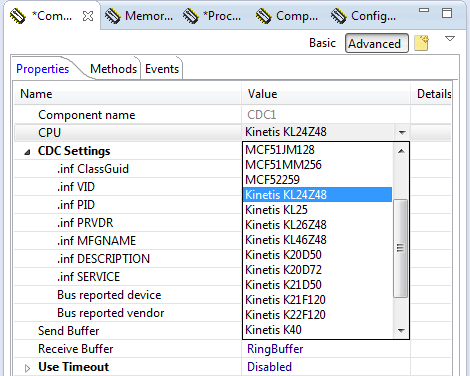Close the *Com... tab with X icon
This screenshot has height=376, width=470.
tap(88, 16)
